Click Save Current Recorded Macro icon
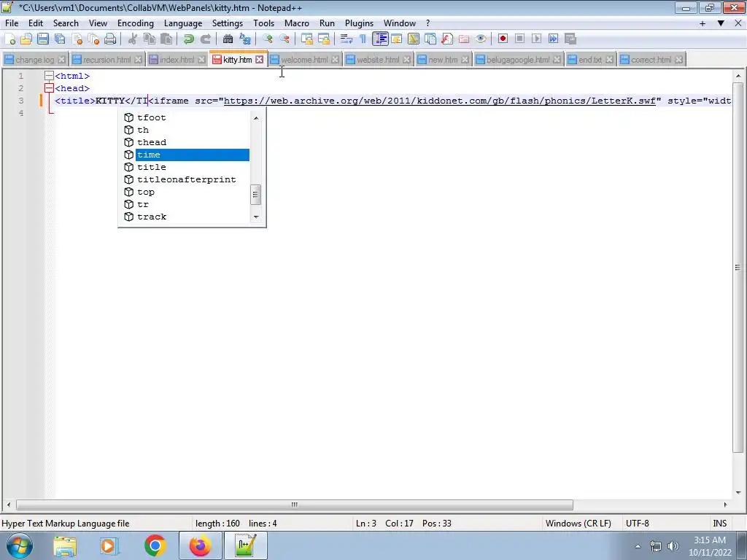 point(570,39)
